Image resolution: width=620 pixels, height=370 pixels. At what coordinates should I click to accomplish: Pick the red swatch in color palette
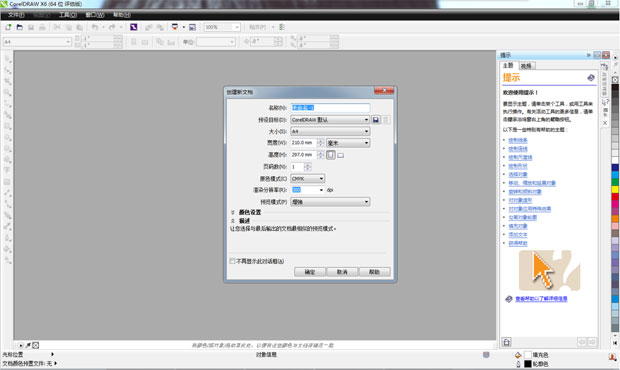coord(615,196)
